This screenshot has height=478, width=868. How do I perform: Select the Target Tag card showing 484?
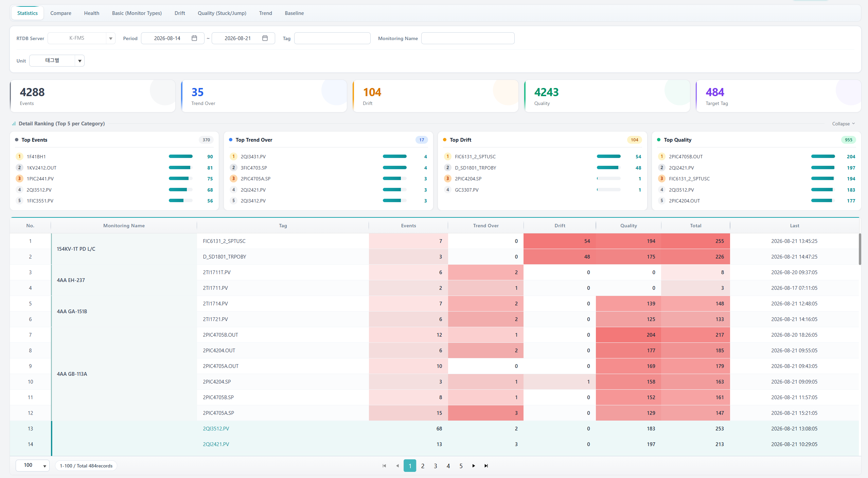(779, 96)
